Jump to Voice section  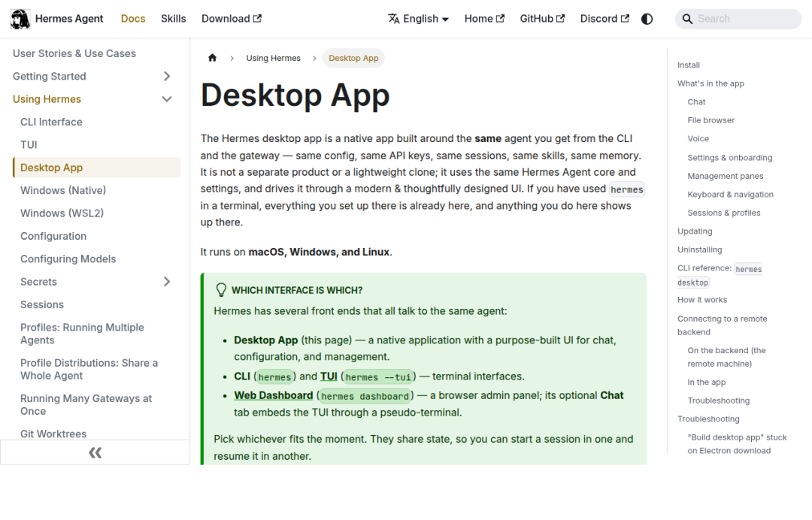pos(698,139)
